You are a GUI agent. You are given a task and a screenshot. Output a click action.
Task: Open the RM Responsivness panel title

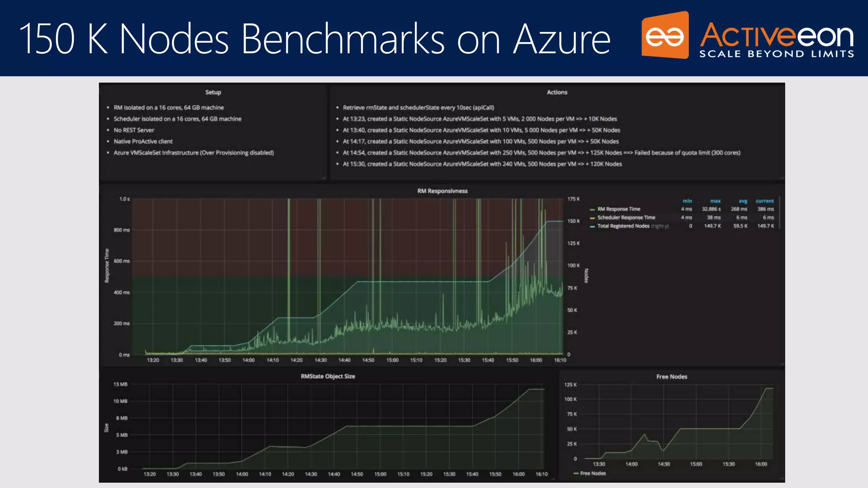click(x=442, y=191)
